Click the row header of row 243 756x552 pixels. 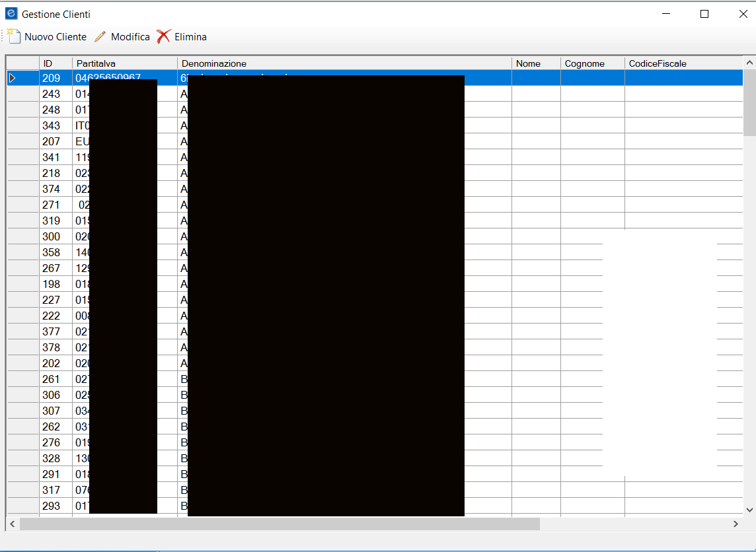coord(23,94)
